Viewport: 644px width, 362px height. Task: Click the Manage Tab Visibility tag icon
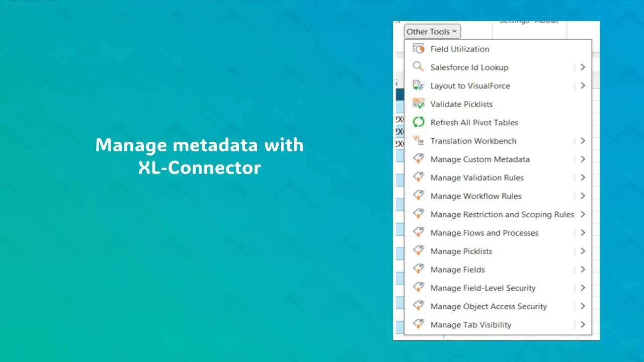point(418,324)
